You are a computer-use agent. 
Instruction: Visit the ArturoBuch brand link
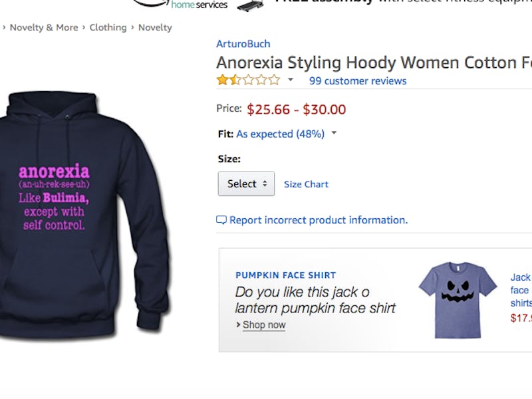[x=243, y=44]
